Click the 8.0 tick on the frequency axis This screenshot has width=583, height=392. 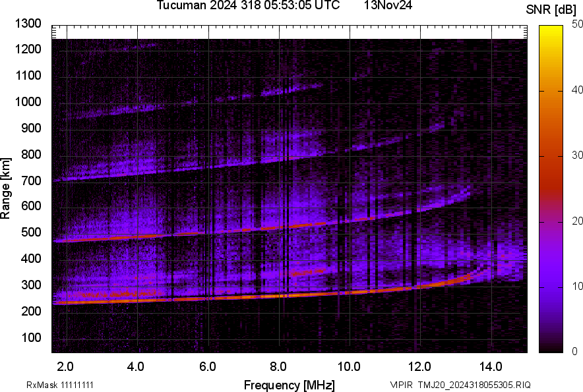pyautogui.click(x=278, y=366)
